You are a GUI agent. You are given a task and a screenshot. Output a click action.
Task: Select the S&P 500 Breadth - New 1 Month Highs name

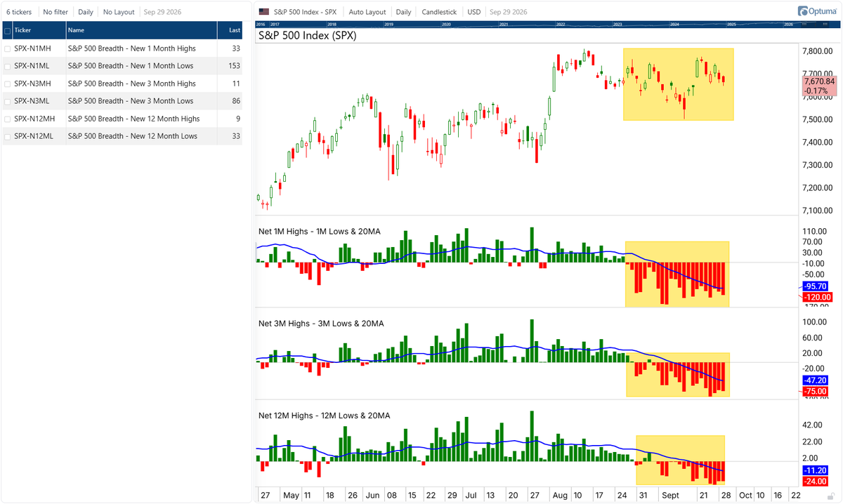point(131,48)
